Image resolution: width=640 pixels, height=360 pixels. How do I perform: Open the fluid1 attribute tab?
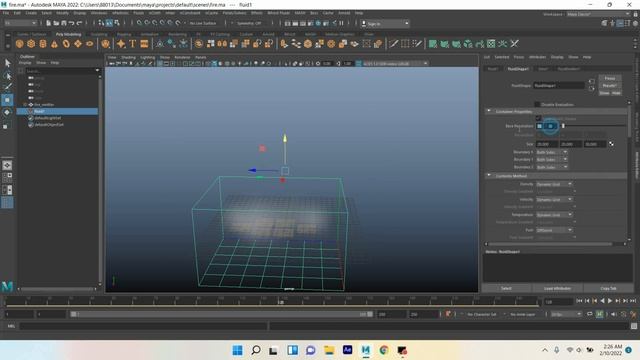(x=493, y=69)
